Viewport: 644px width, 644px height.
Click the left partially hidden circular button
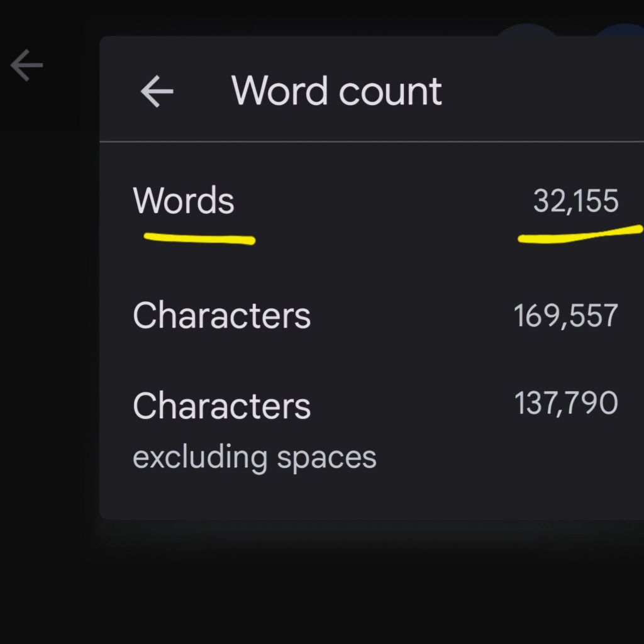coord(527,30)
